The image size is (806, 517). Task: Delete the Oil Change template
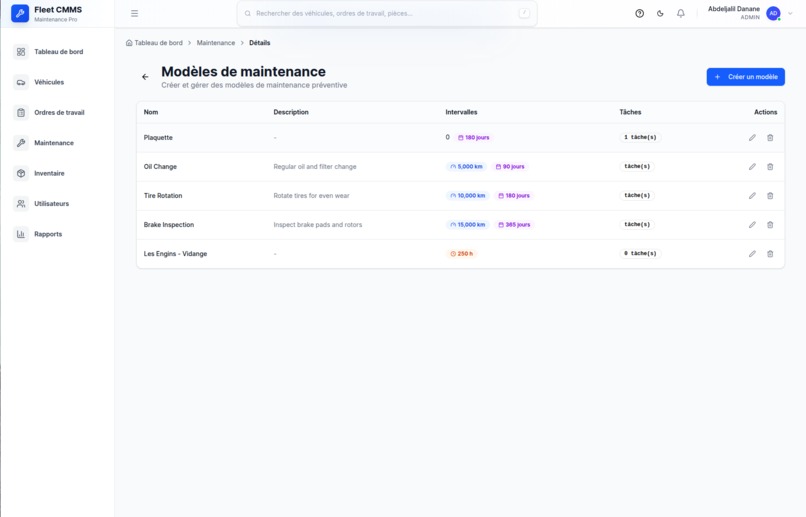click(x=770, y=167)
